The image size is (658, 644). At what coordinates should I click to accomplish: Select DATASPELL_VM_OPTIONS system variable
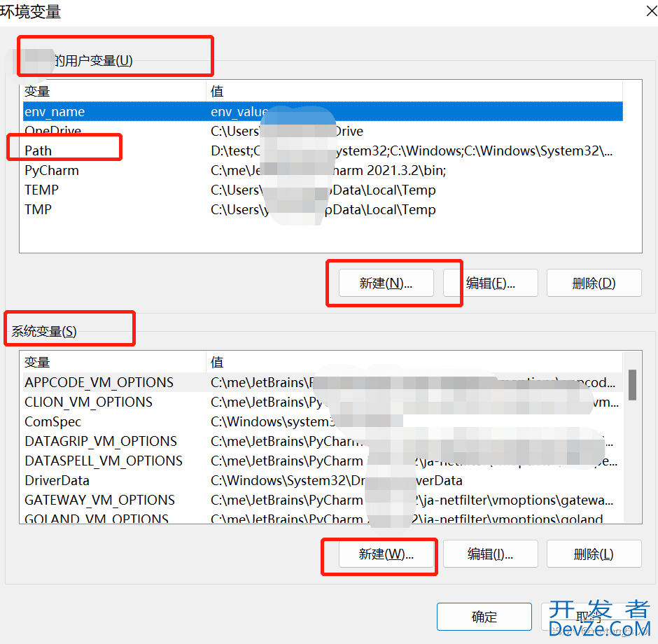tap(323, 461)
